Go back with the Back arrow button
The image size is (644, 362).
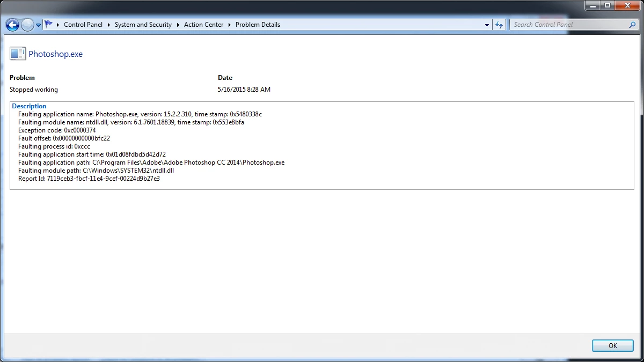12,25
